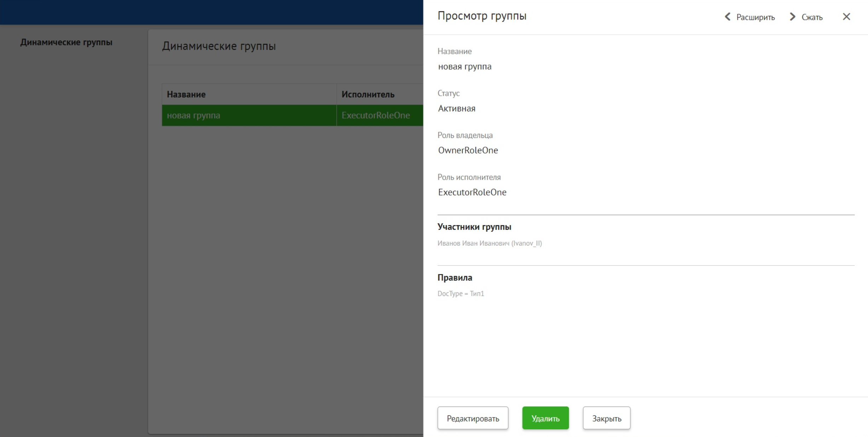The height and width of the screenshot is (437, 868).
Task: Click member Иванов Иван Иванович (Ivanov_II)
Action: pos(490,243)
